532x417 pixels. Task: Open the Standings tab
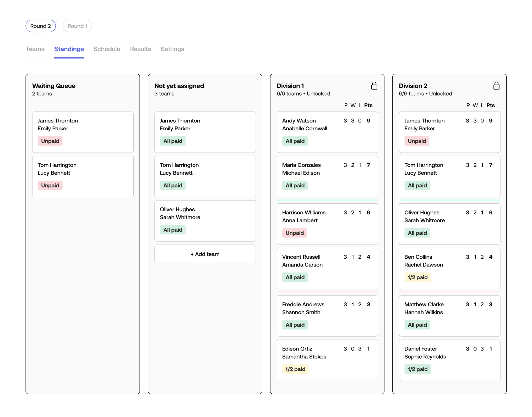click(69, 49)
